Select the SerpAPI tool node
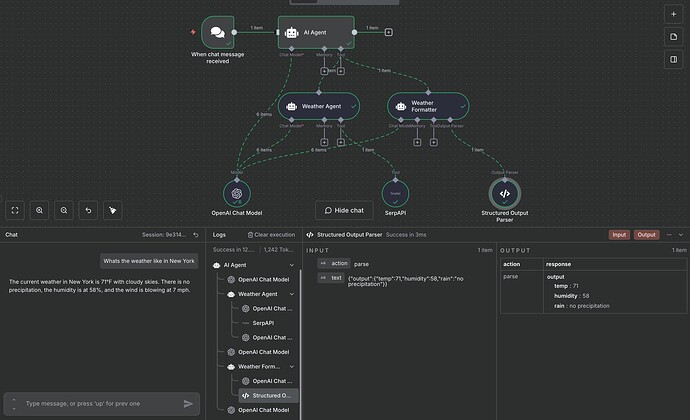The width and height of the screenshot is (690, 420). click(396, 193)
